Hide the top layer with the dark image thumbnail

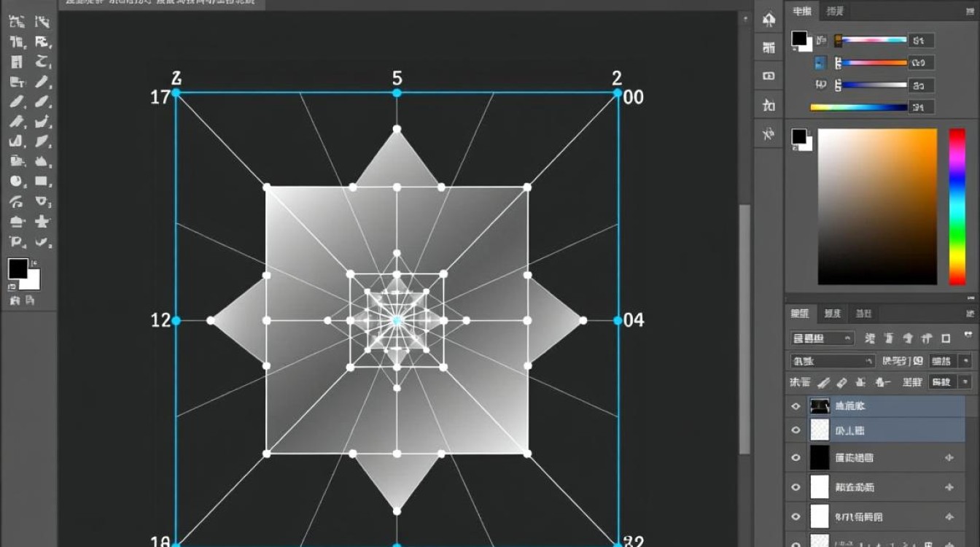click(796, 406)
